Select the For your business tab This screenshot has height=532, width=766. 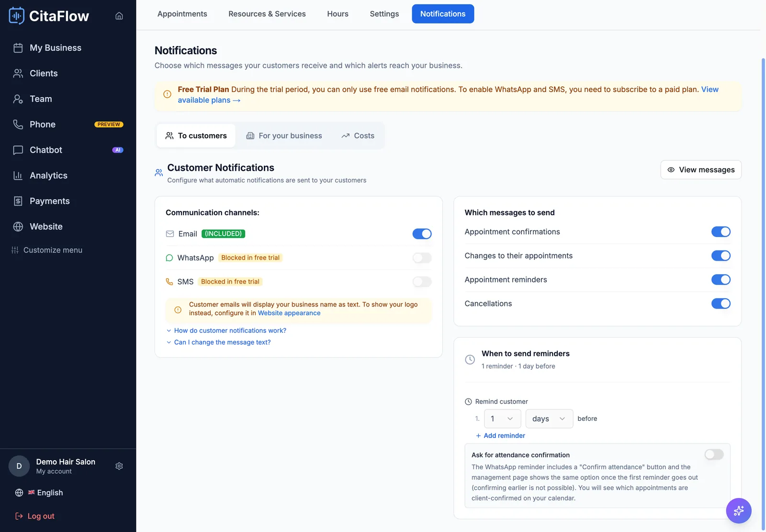284,136
